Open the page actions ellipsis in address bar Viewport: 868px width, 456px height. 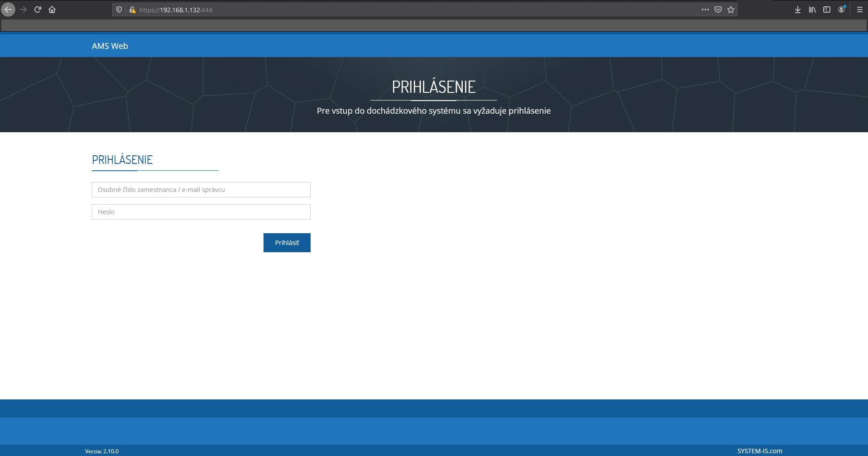click(x=705, y=9)
